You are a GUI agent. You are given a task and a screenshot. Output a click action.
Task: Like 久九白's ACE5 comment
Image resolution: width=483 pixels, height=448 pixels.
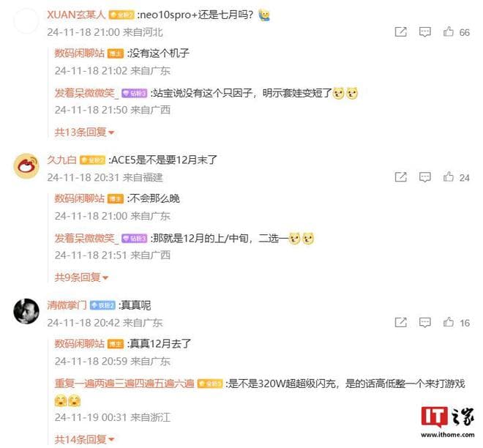point(448,177)
